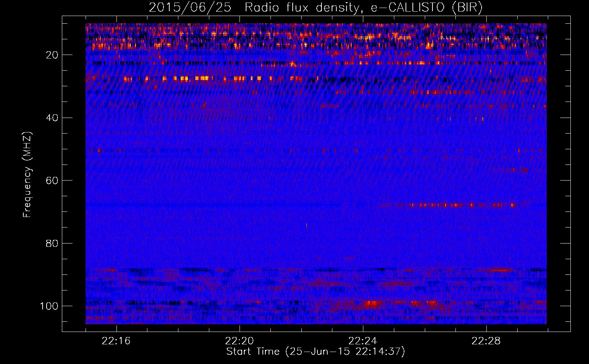The width and height of the screenshot is (589, 364).
Task: Click the "Frequency (MHZ)" y-axis label
Action: 27,174
